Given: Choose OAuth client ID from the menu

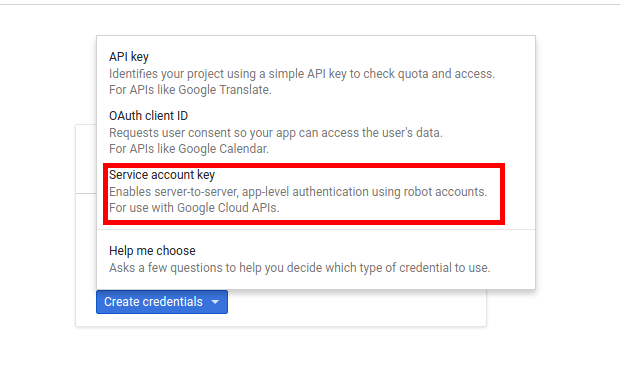Looking at the screenshot, I should click(316, 132).
